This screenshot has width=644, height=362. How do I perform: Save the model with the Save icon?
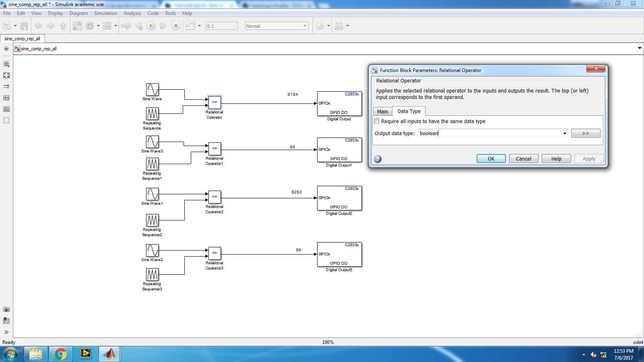coord(24,26)
